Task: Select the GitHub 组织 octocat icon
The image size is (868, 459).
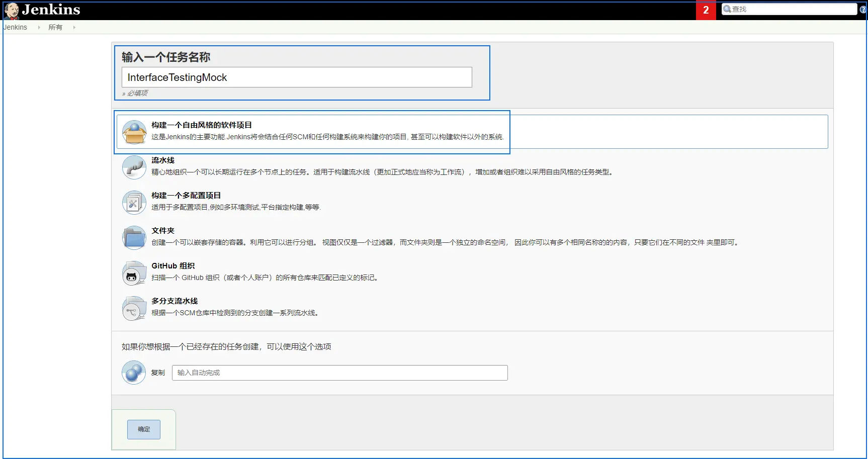Action: click(134, 272)
